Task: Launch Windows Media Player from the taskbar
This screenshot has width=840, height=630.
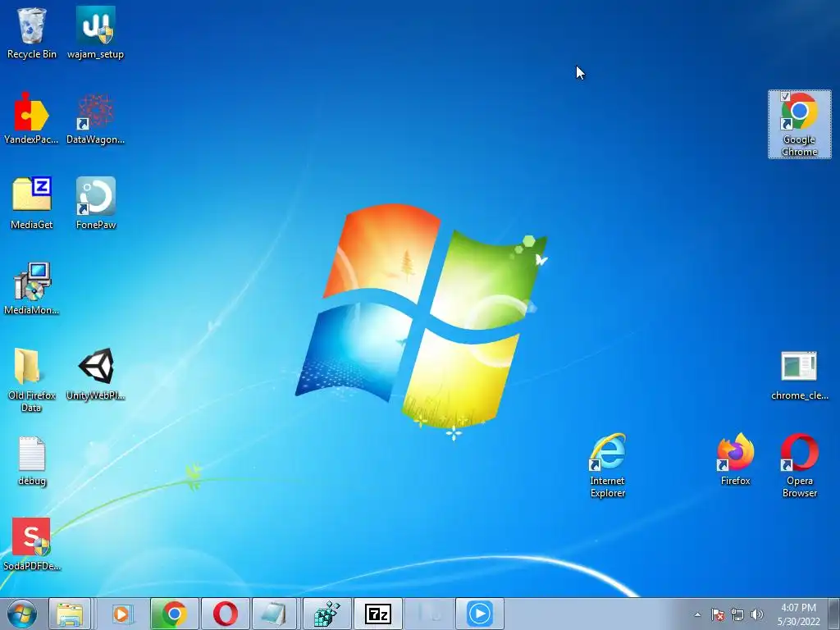Action: click(122, 614)
